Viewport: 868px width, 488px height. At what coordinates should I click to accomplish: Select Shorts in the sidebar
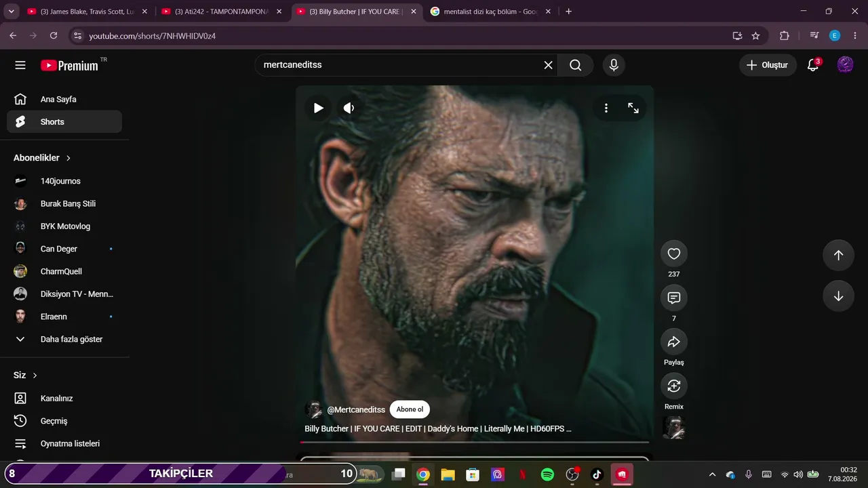point(64,122)
